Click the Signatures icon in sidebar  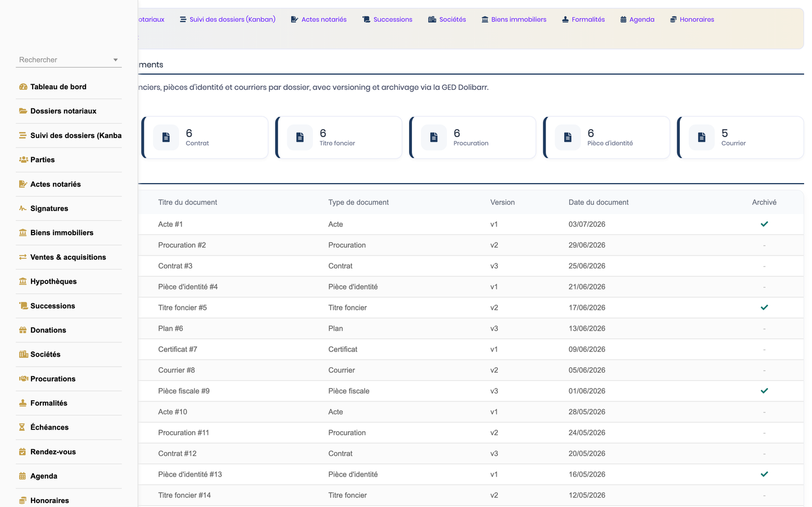click(x=23, y=208)
